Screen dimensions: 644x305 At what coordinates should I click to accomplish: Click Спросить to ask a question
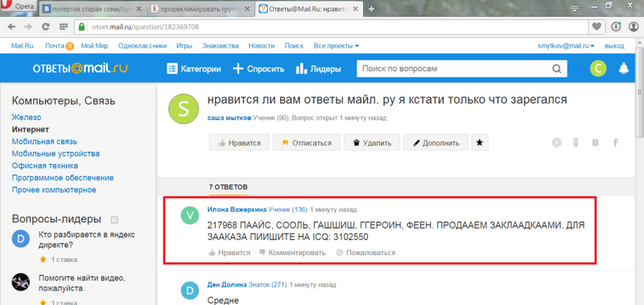[258, 69]
